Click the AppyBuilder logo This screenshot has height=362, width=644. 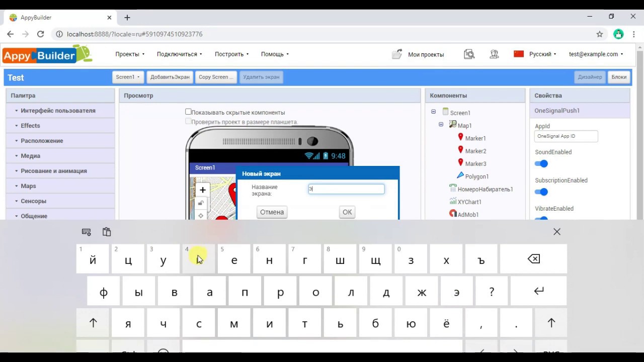click(47, 54)
